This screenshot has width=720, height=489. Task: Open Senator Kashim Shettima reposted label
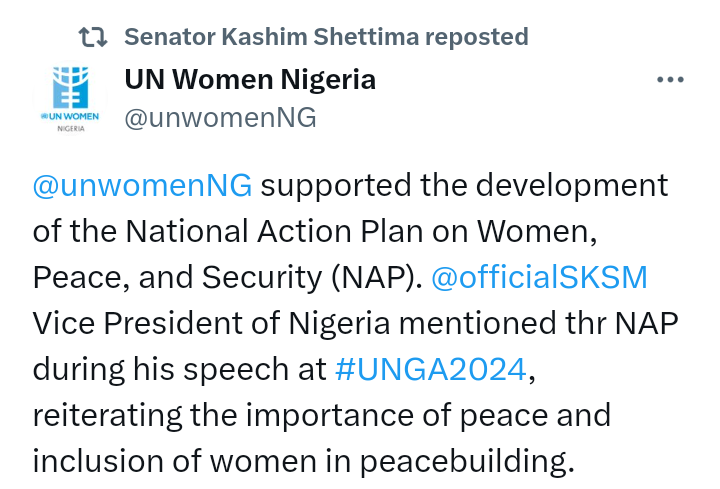coord(326,38)
